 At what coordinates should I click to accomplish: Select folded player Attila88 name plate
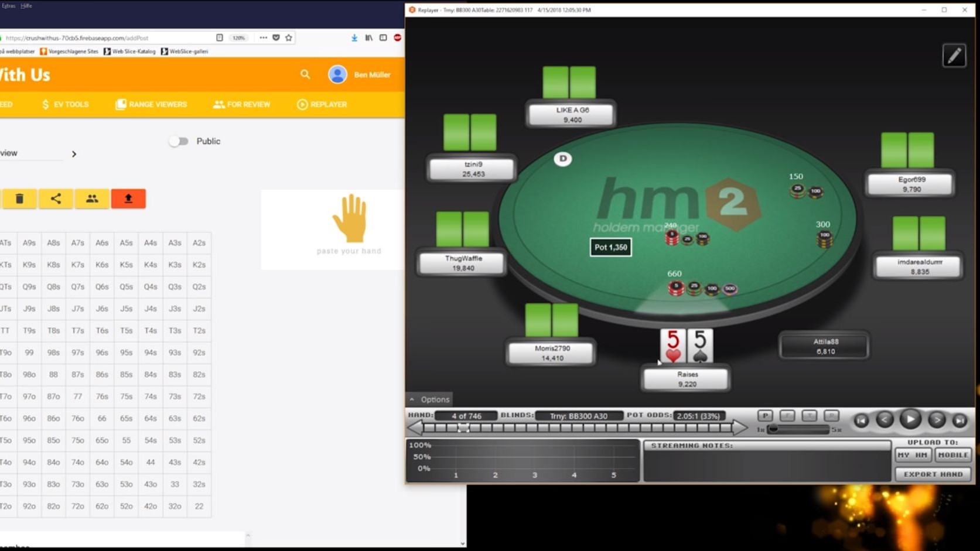(x=825, y=346)
